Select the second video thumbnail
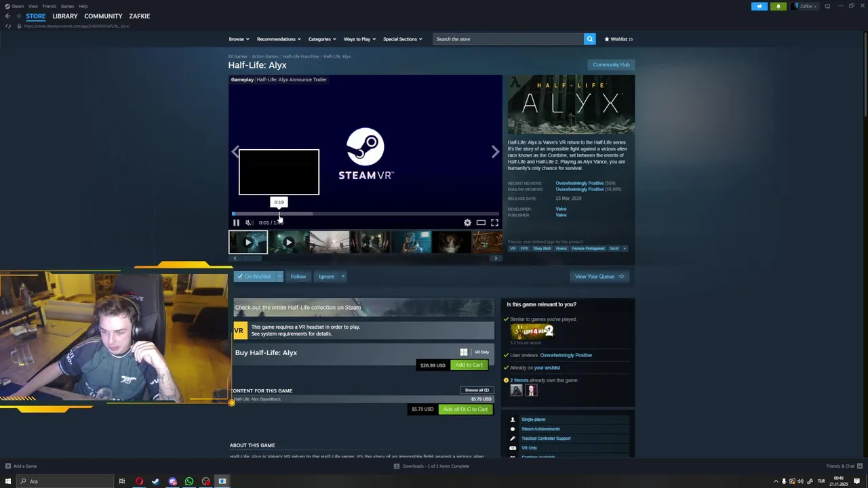 pos(288,242)
